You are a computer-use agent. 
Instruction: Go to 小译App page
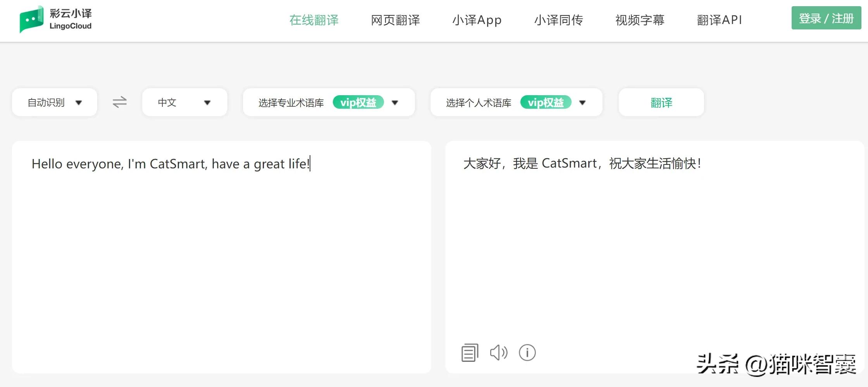[x=477, y=20]
